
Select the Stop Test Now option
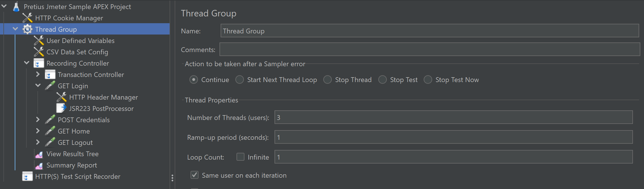click(428, 80)
